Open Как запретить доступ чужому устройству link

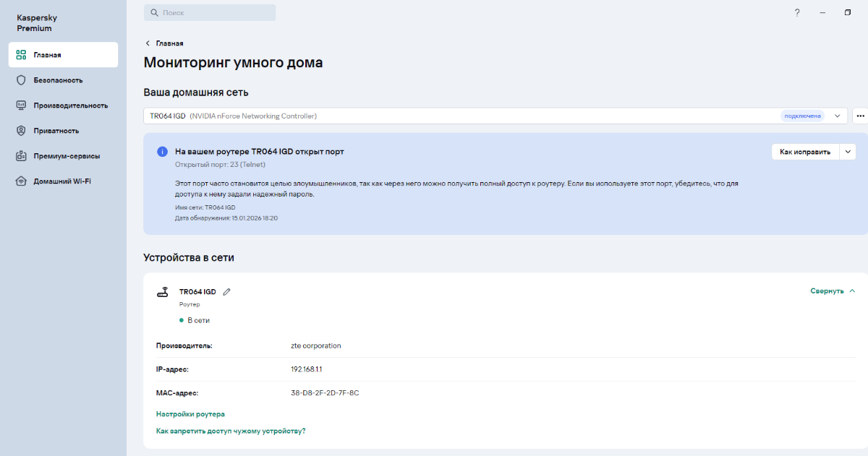pyautogui.click(x=231, y=431)
